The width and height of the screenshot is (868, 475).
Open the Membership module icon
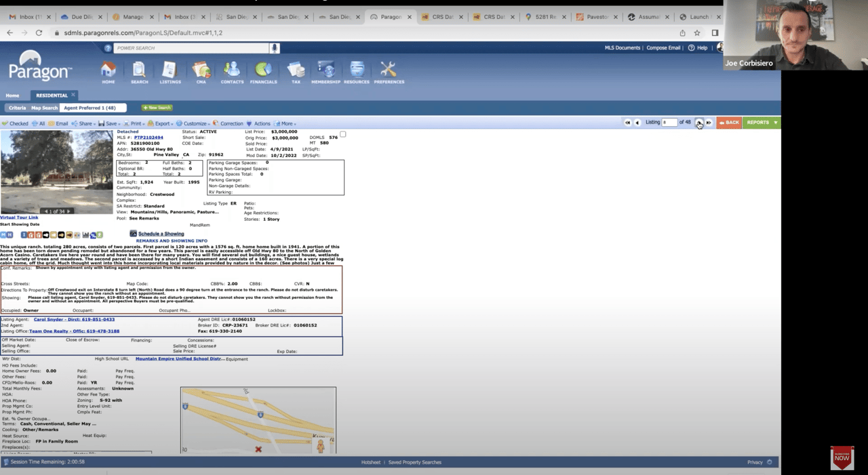(325, 70)
